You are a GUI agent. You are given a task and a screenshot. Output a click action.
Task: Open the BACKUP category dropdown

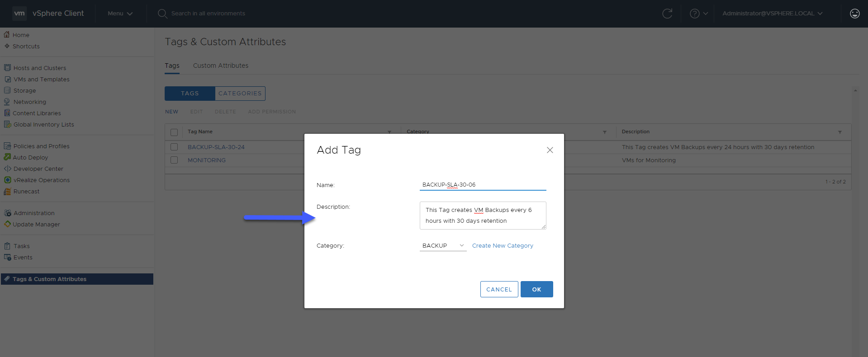click(443, 246)
